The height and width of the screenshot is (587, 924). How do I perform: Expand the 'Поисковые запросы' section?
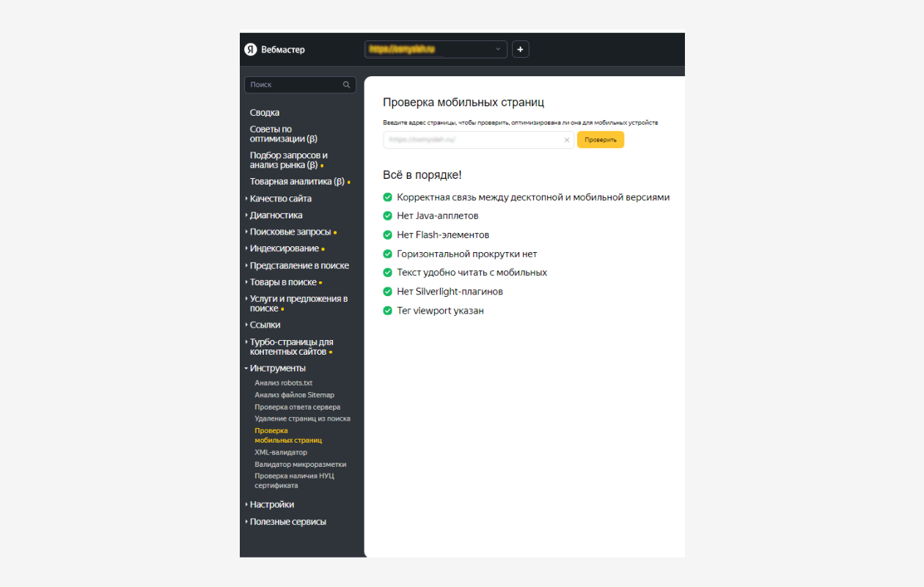290,232
